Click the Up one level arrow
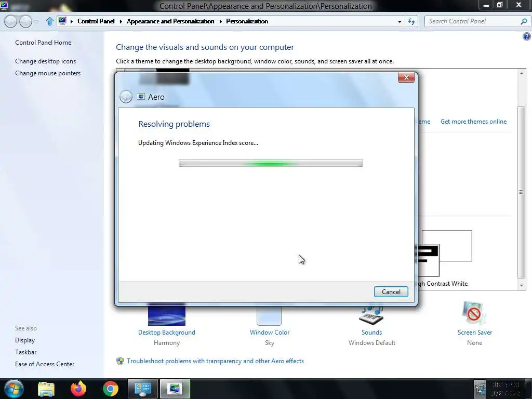The width and height of the screenshot is (532, 399). [49, 21]
